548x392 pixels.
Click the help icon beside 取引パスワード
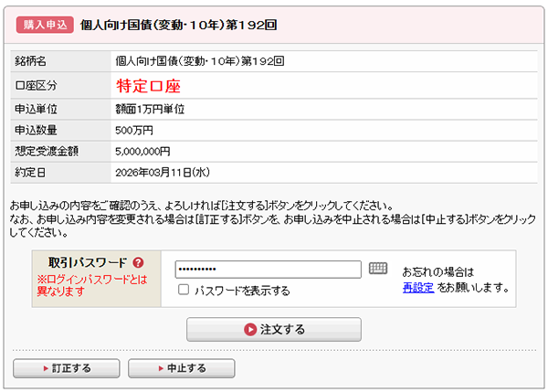tap(138, 262)
